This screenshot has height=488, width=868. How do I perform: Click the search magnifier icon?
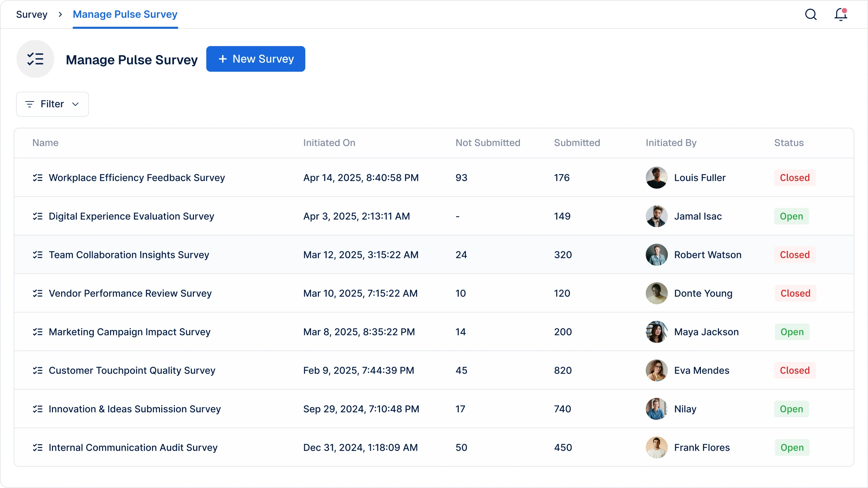click(x=811, y=15)
